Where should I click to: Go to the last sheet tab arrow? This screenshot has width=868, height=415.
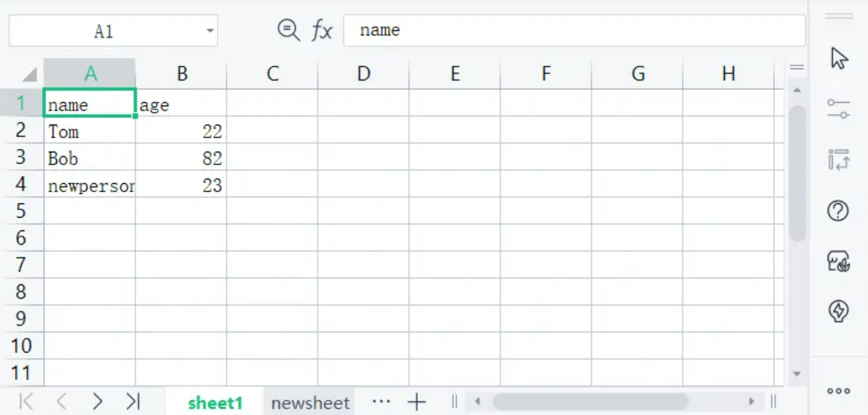pos(133,402)
